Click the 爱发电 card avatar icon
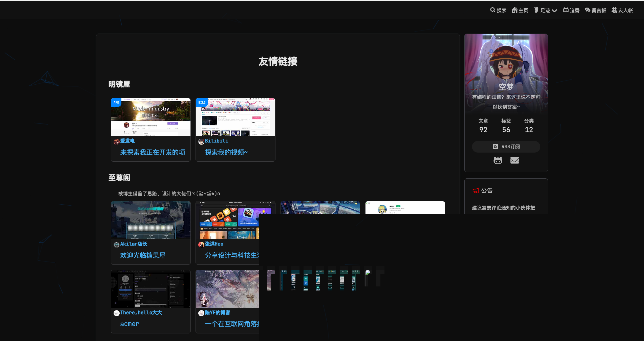Screen dimensions: 644x341 (x=117, y=141)
